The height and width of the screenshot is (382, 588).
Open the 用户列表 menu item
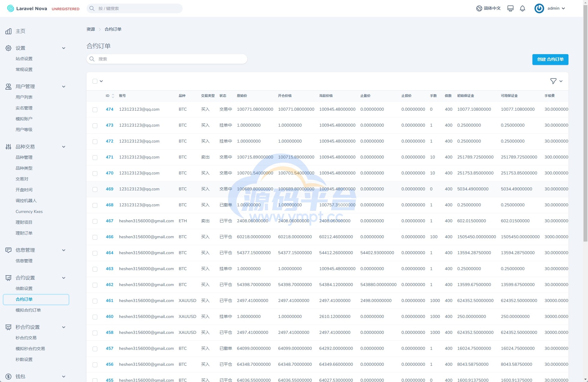coord(24,97)
